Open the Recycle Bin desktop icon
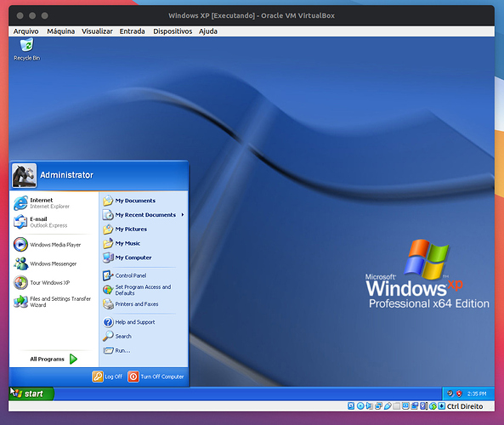Image resolution: width=504 pixels, height=425 pixels. pyautogui.click(x=26, y=49)
